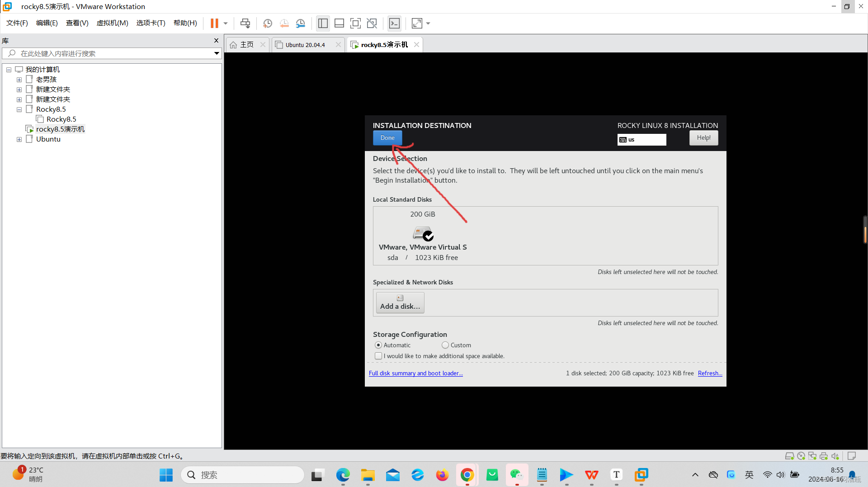
Task: Close the library panel
Action: pyautogui.click(x=216, y=41)
